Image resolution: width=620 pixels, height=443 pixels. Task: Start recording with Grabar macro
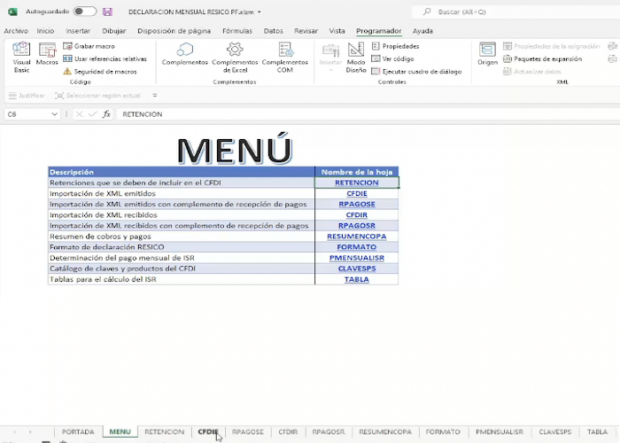click(94, 46)
